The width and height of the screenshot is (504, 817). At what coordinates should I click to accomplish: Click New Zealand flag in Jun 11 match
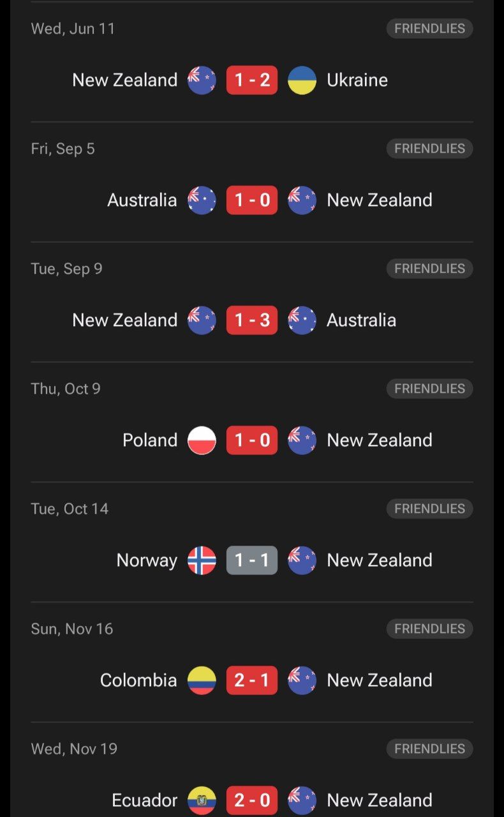[x=202, y=80]
